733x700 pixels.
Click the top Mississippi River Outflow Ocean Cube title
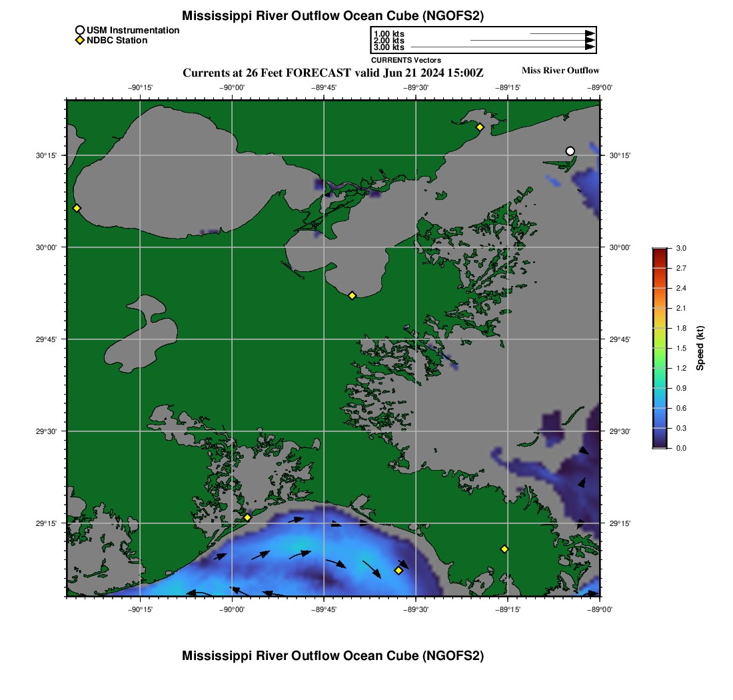click(x=333, y=15)
